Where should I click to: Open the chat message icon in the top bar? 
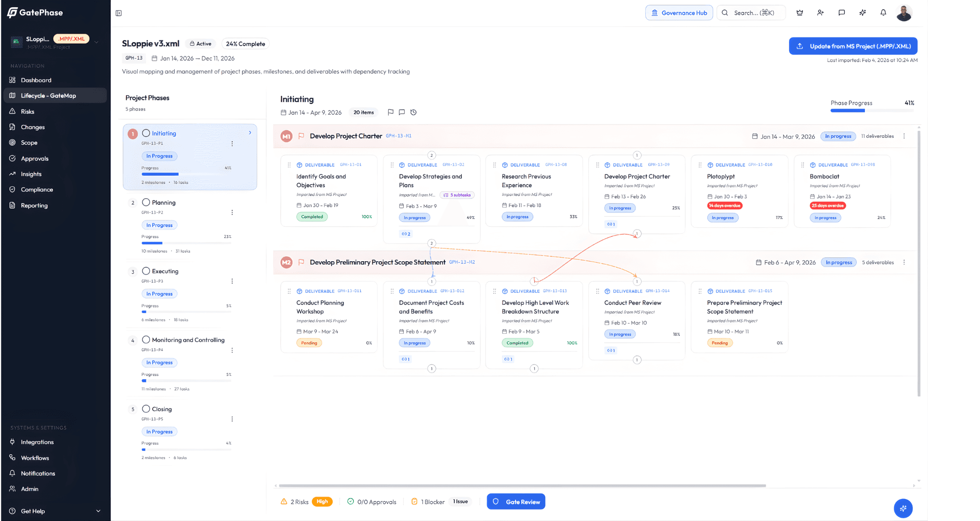coord(841,13)
